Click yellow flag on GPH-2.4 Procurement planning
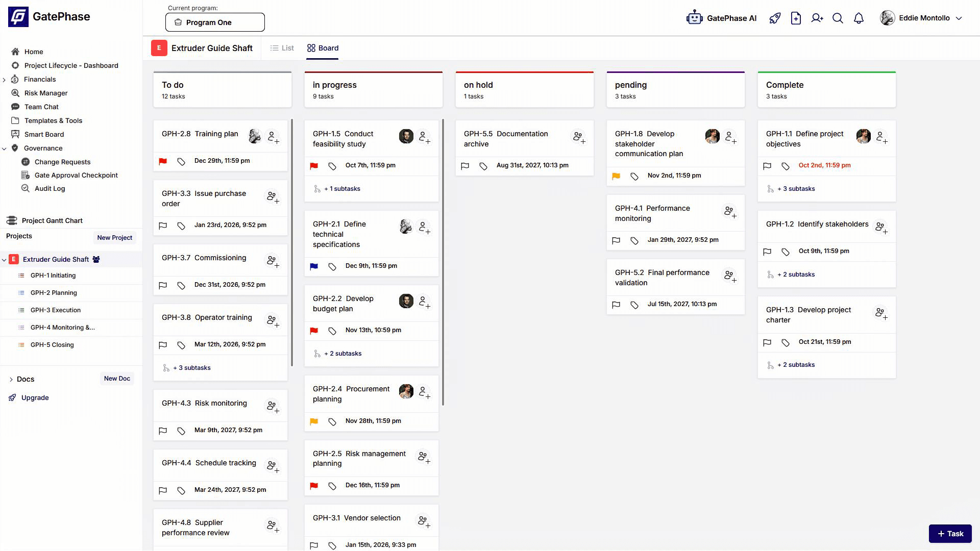The height and width of the screenshot is (551, 980). [314, 421]
